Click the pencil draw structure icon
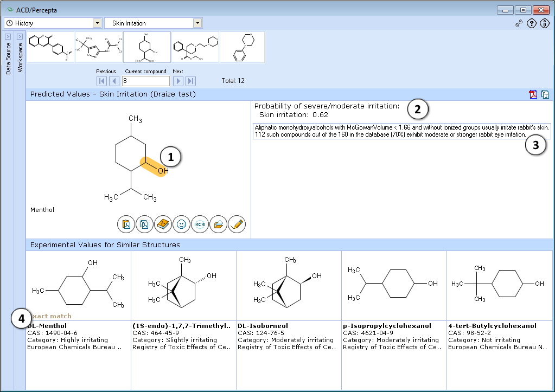This screenshot has height=392, width=555. point(237,224)
